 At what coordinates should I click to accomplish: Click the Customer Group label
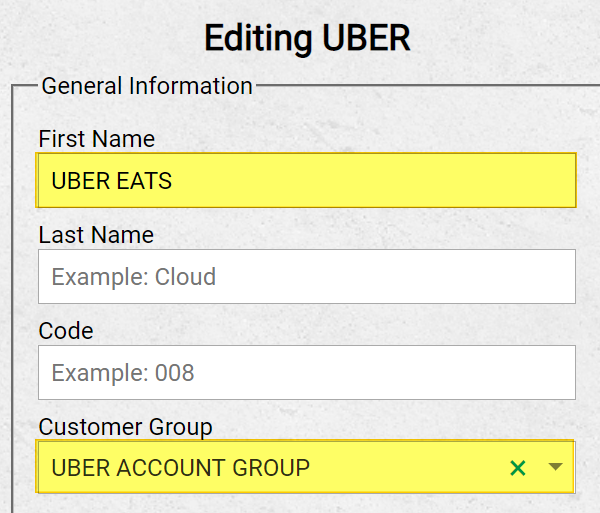coord(126,427)
